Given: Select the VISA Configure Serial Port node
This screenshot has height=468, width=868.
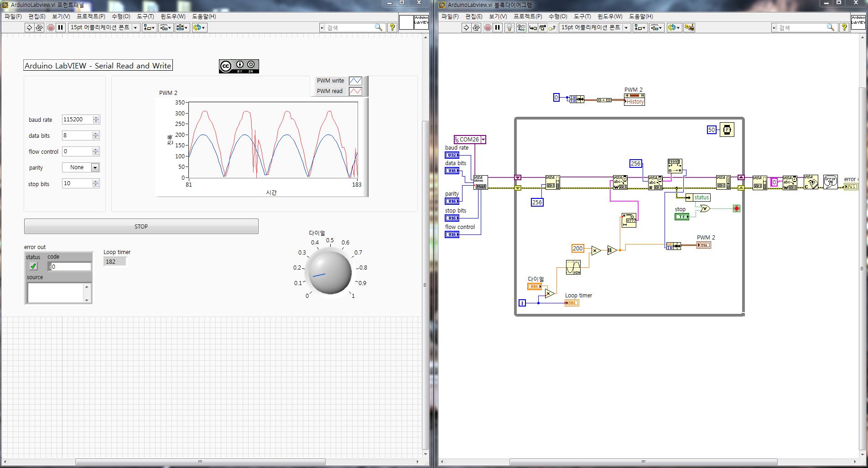Looking at the screenshot, I should [480, 182].
